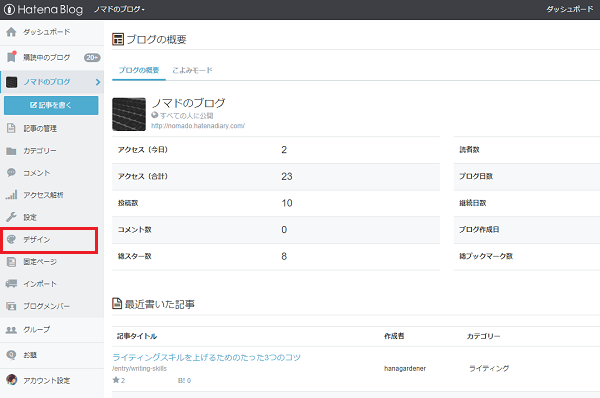This screenshot has height=398, width=600.
Task: Open 記事の管理 menu item
Action: pyautogui.click(x=52, y=128)
